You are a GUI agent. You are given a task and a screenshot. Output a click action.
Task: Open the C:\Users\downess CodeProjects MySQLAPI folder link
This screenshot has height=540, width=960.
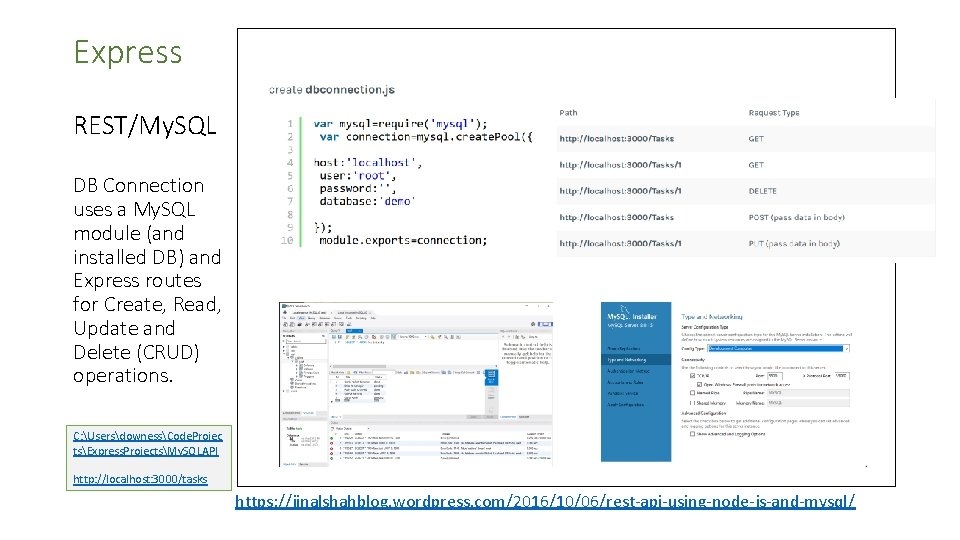(x=148, y=443)
